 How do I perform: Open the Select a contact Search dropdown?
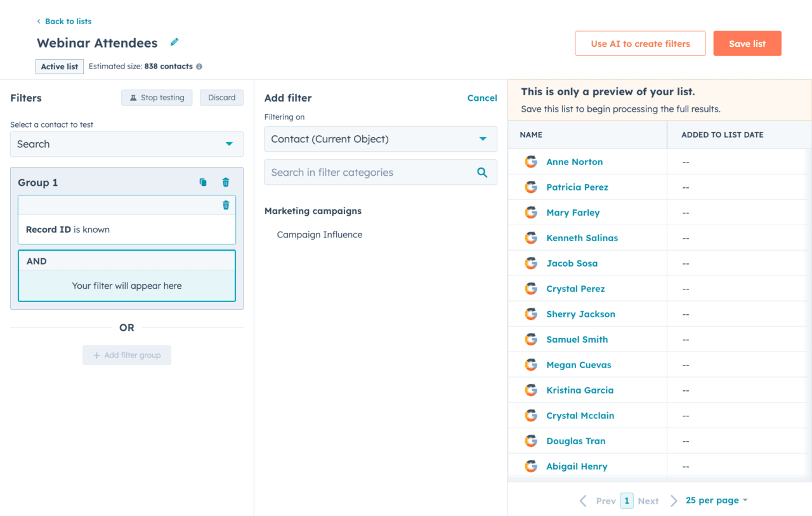pyautogui.click(x=127, y=144)
